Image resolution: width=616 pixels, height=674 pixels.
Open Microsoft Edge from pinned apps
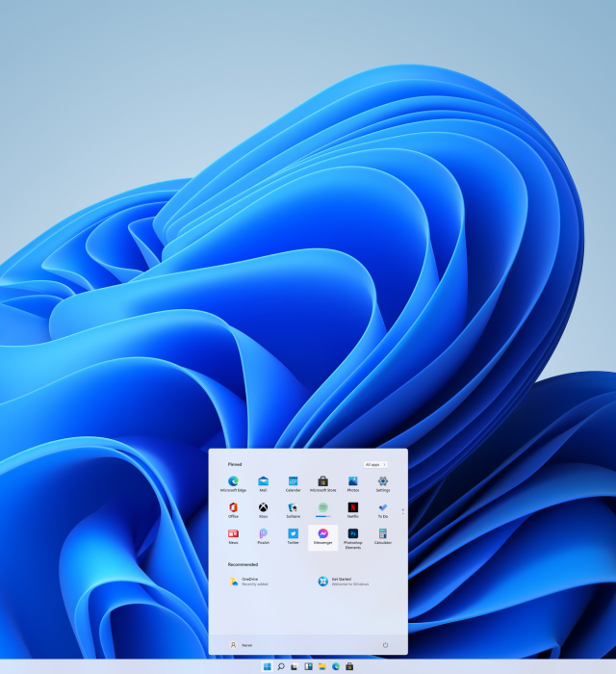point(233,481)
